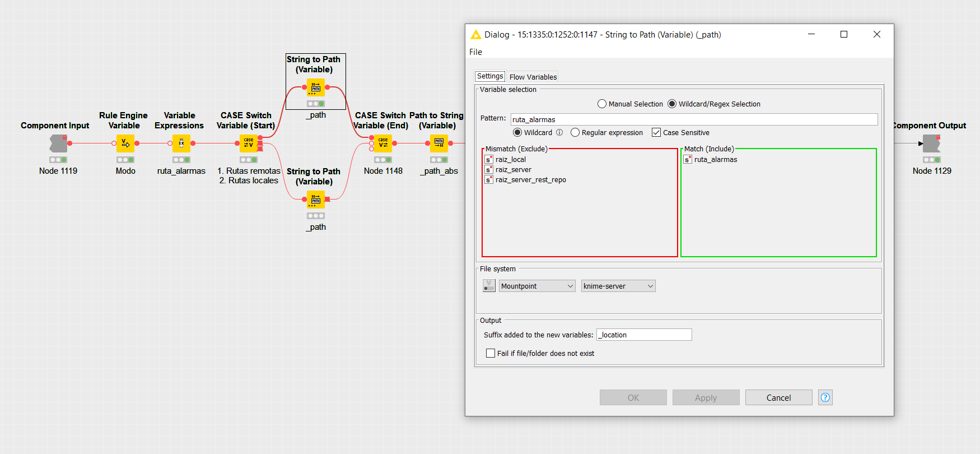
Task: Click the Component Input node icon
Action: (58, 143)
